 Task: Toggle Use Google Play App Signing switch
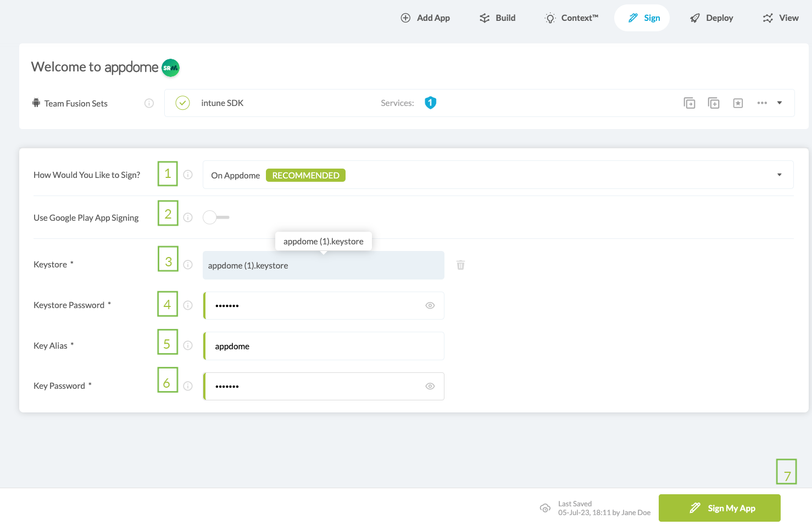click(x=216, y=217)
